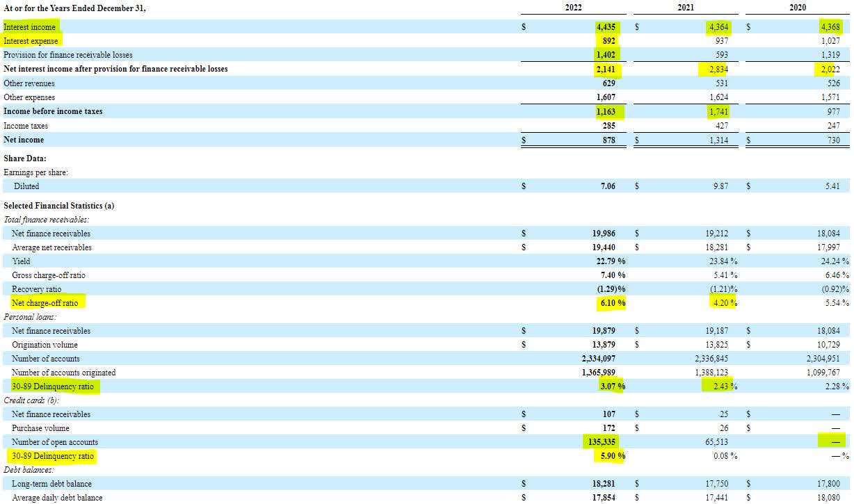Select the Net income row label
The width and height of the screenshot is (854, 504).
(23, 139)
